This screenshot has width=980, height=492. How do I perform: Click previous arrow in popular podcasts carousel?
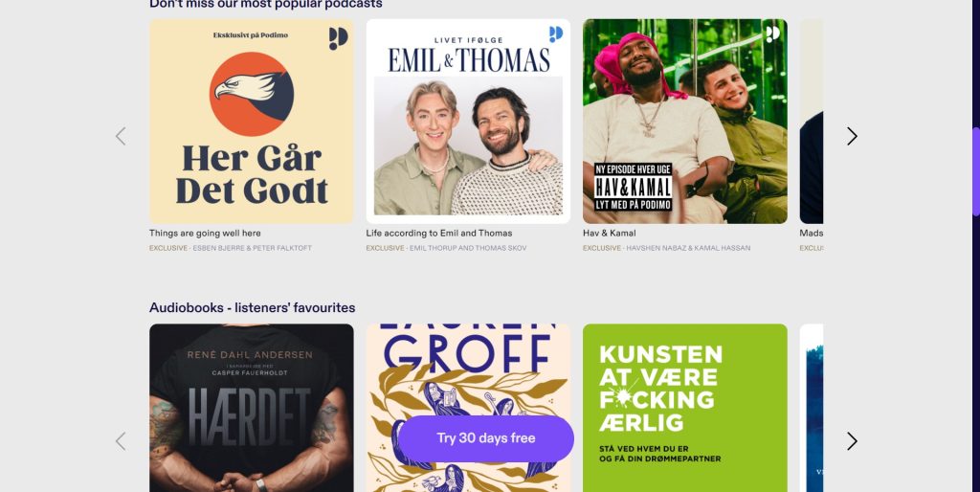point(121,136)
